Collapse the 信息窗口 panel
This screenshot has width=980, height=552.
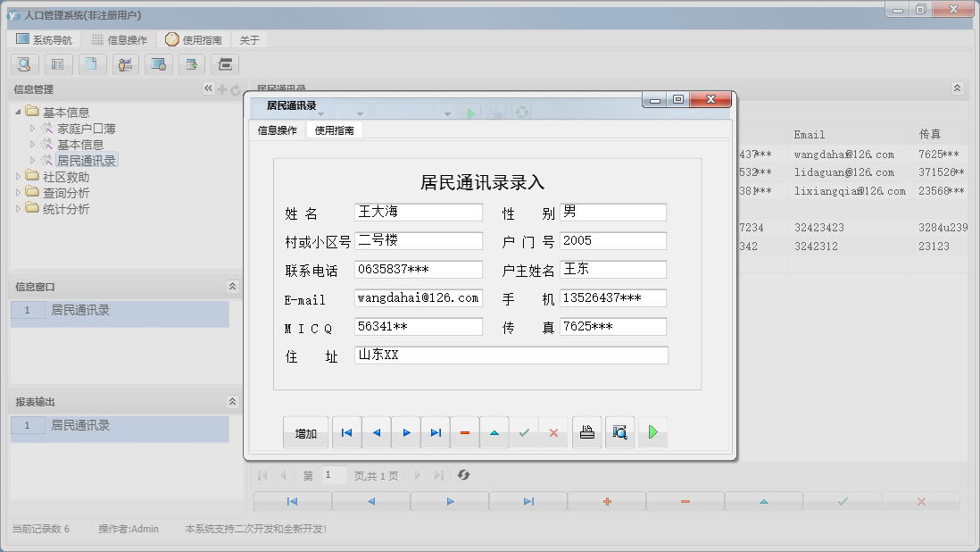233,287
